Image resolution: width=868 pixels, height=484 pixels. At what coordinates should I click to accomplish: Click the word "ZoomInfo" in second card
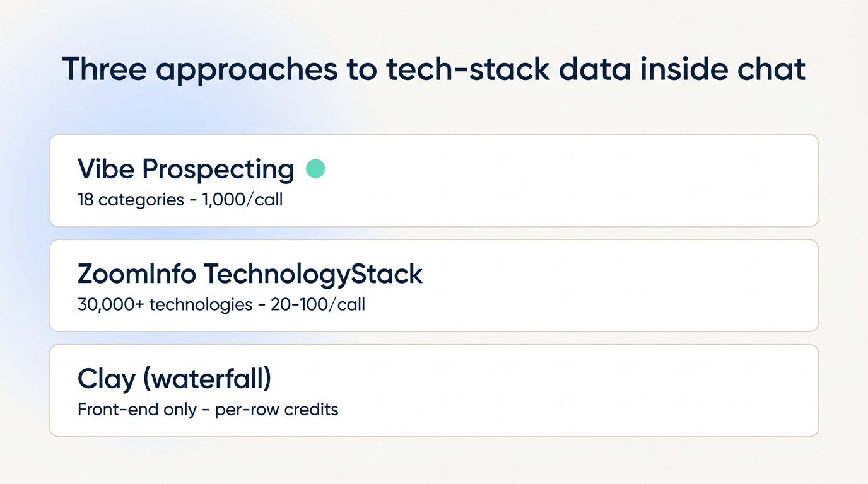tap(137, 274)
